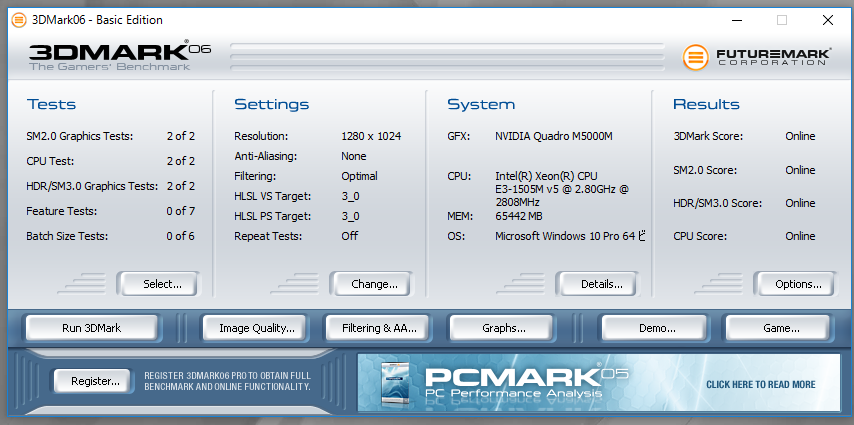Click the CPU Test '2 of 2' value
Screen dimensions: 854x425
pyautogui.click(x=180, y=161)
